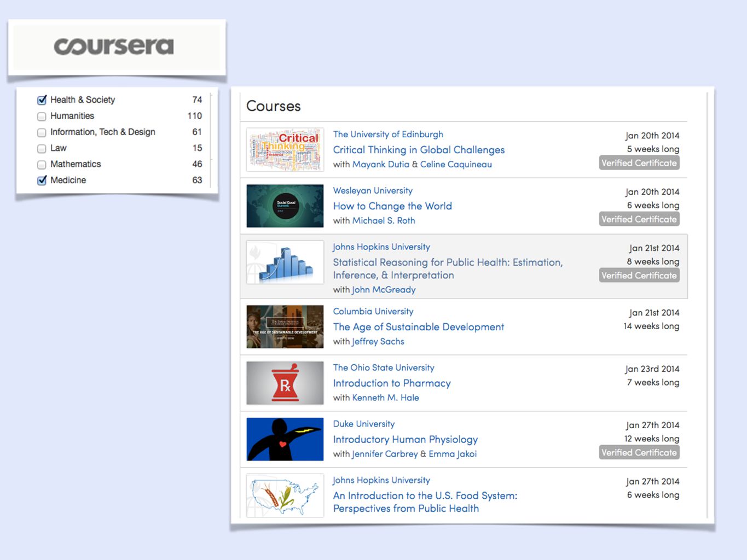
Task: Click the 'Jan 23rd 2014' start date
Action: tap(652, 369)
